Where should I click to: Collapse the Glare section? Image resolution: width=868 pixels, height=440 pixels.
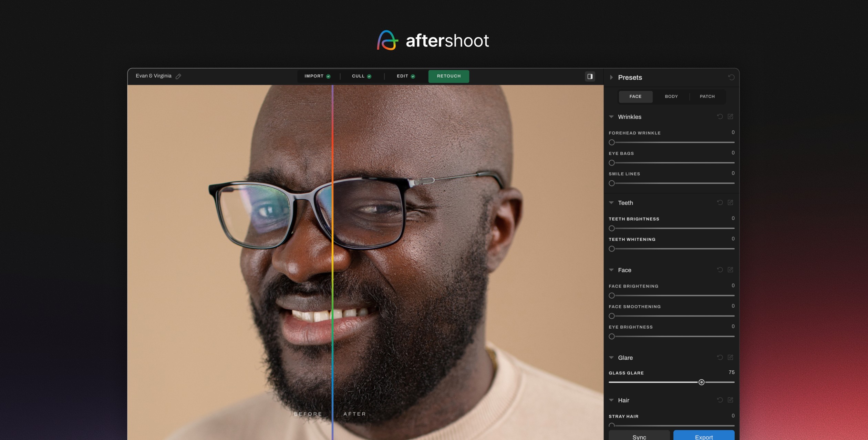(611, 358)
